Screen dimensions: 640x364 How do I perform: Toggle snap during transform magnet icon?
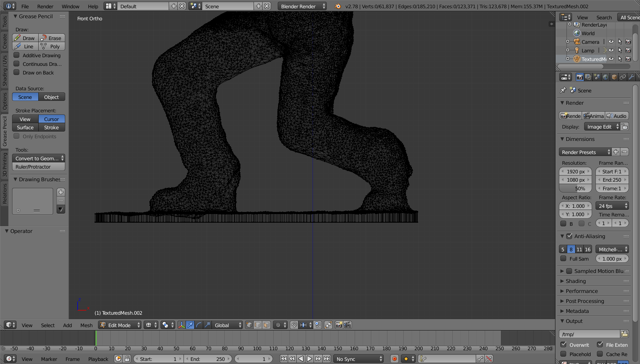(294, 325)
